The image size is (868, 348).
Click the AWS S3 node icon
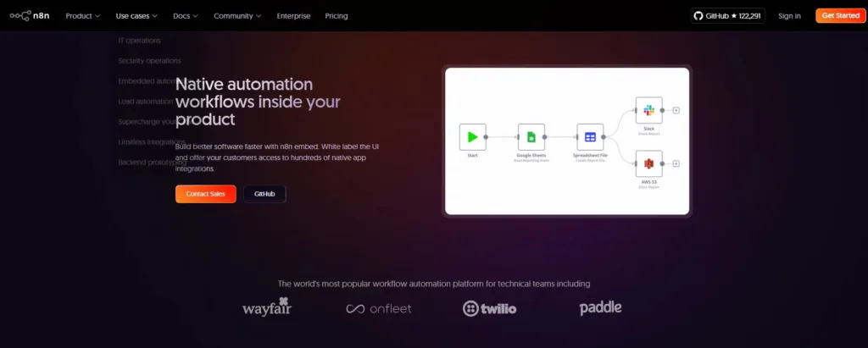648,163
